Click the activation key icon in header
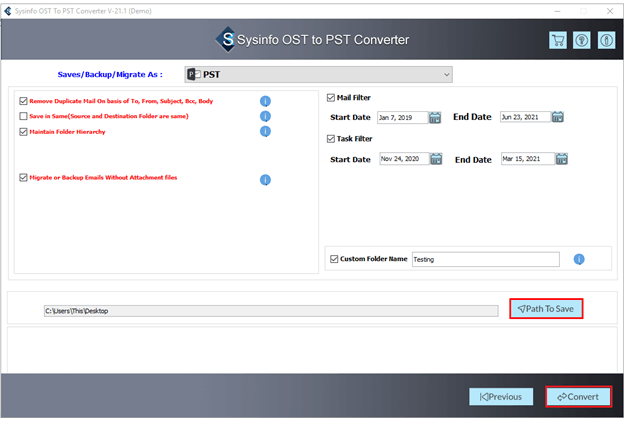Image resolution: width=624 pixels, height=421 pixels. [x=582, y=40]
